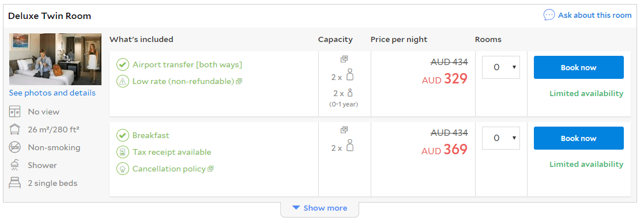Click the chat bubble icon near Ask about this room

[549, 15]
